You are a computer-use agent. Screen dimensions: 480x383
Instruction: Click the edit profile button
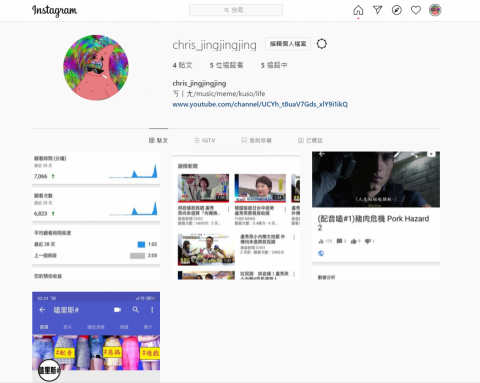click(288, 44)
